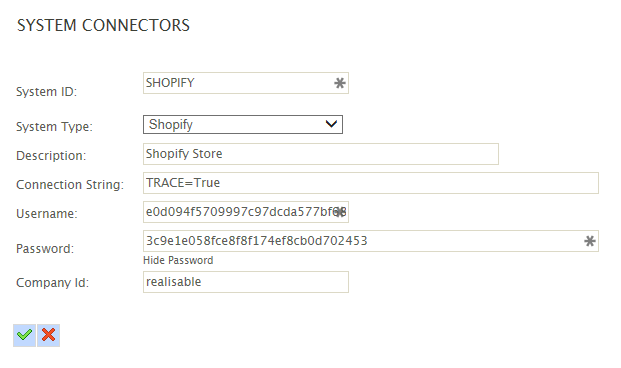Screen dimensions: 621x368
Task: Click the Connection String label
Action: [x=70, y=185]
